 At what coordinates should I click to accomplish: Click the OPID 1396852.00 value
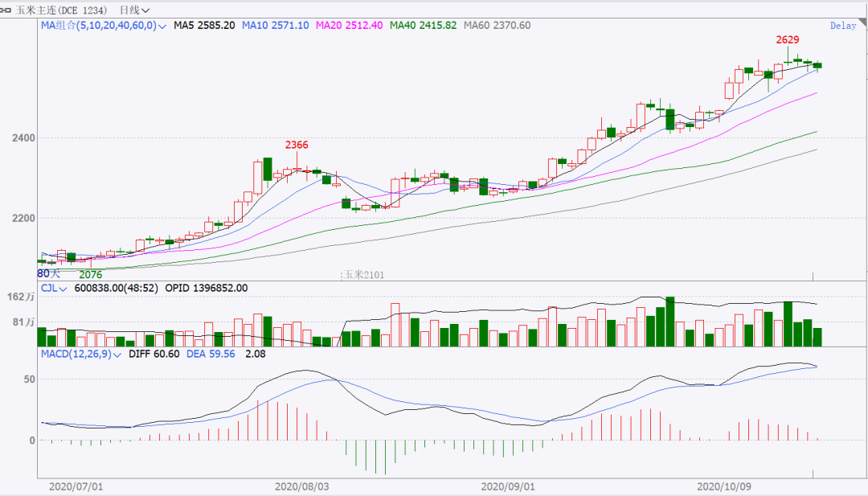pos(207,289)
